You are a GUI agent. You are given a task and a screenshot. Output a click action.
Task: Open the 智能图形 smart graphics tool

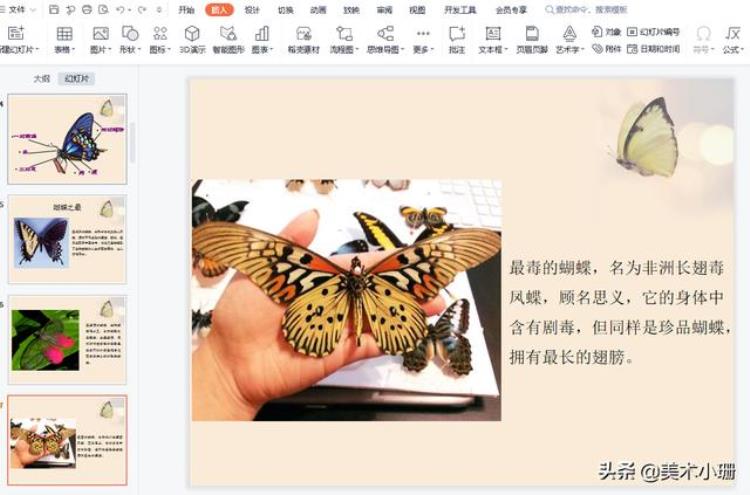[227, 34]
